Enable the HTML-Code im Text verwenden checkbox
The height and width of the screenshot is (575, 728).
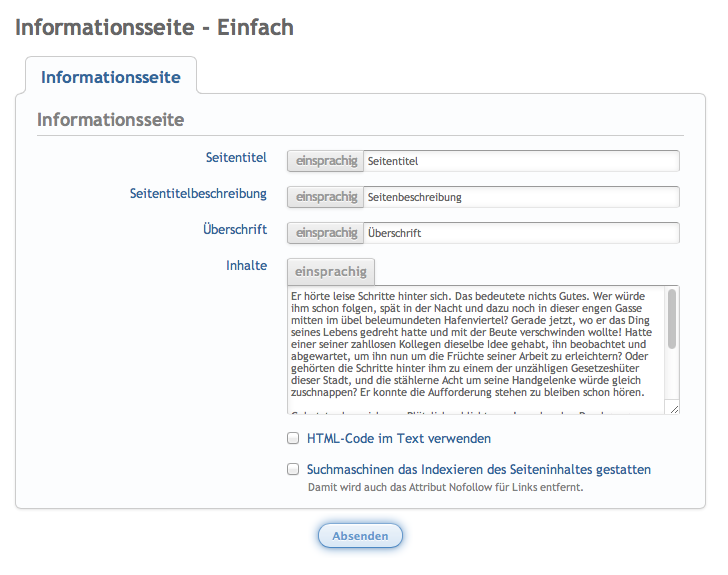(293, 438)
